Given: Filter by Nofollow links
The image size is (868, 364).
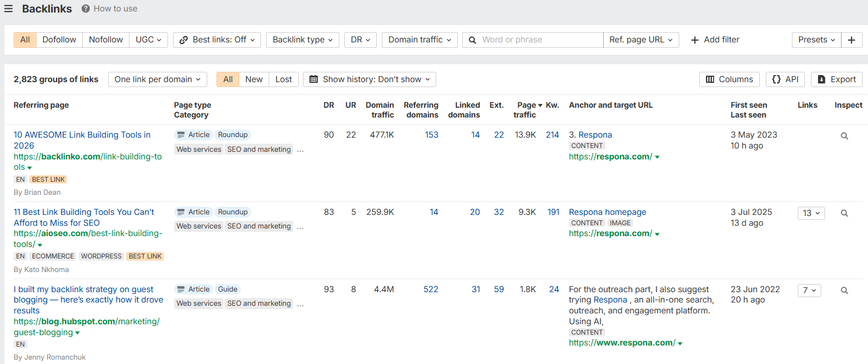Looking at the screenshot, I should pos(106,40).
